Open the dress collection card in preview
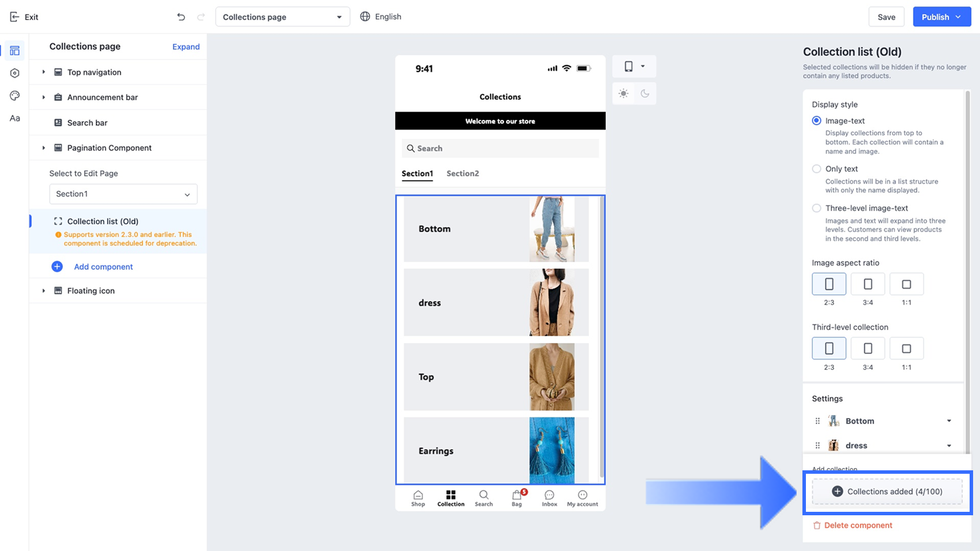The width and height of the screenshot is (980, 551). click(x=496, y=303)
